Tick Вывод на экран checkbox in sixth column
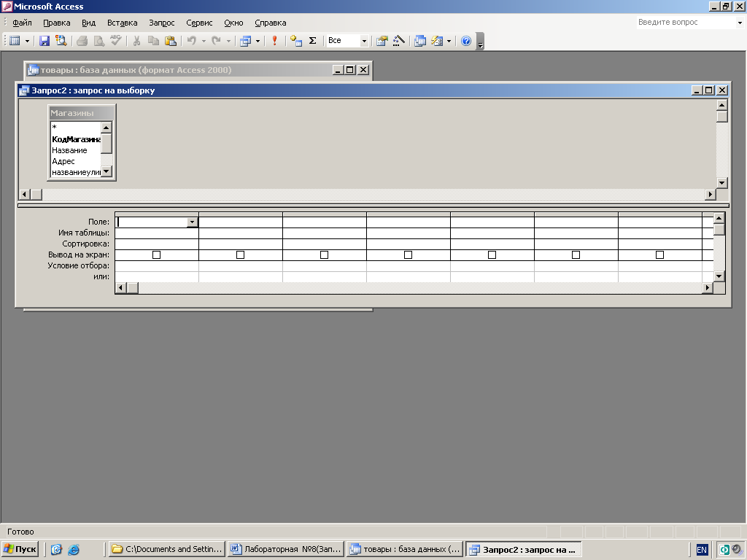 pyautogui.click(x=576, y=255)
